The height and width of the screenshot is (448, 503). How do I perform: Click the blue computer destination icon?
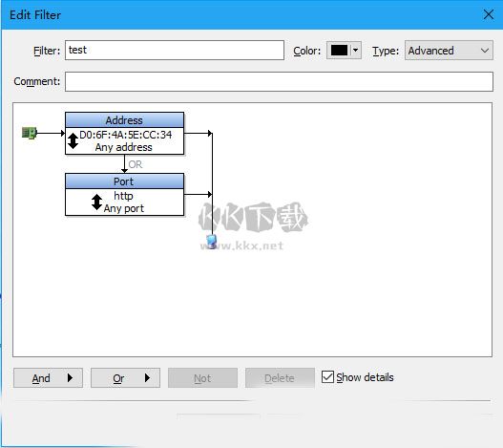tap(211, 242)
